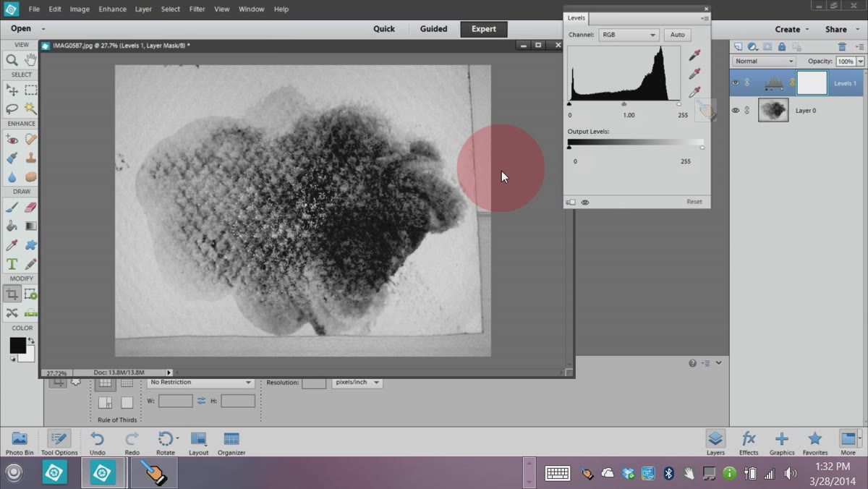Screen dimensions: 868x489
Task: Select the Blur tool
Action: (x=12, y=177)
